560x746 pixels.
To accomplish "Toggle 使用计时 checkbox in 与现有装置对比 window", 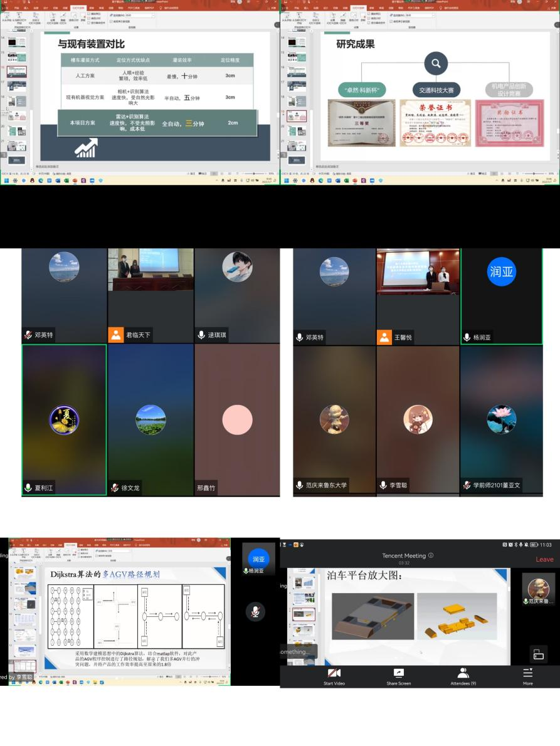I will [x=90, y=18].
